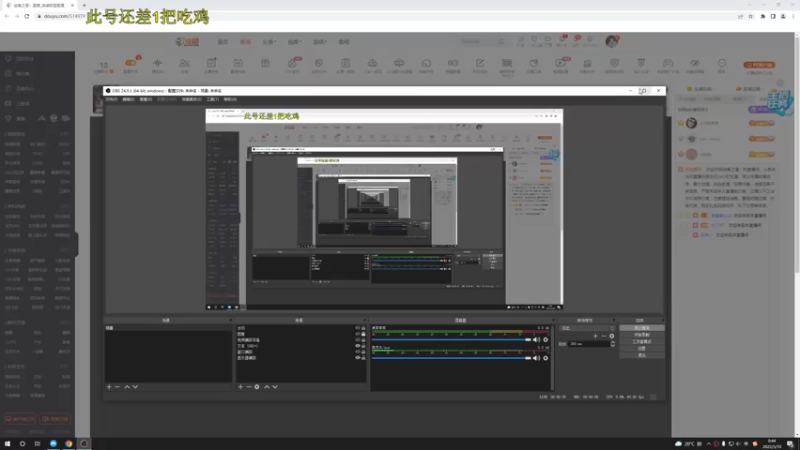800x450 pixels.
Task: Remove the selected scene in OBS Scenes panel
Action: click(117, 387)
